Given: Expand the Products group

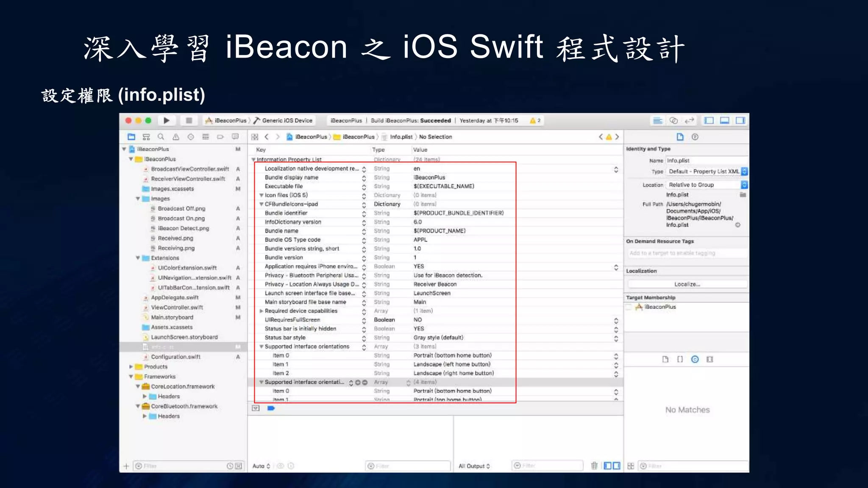Looking at the screenshot, I should [131, 367].
